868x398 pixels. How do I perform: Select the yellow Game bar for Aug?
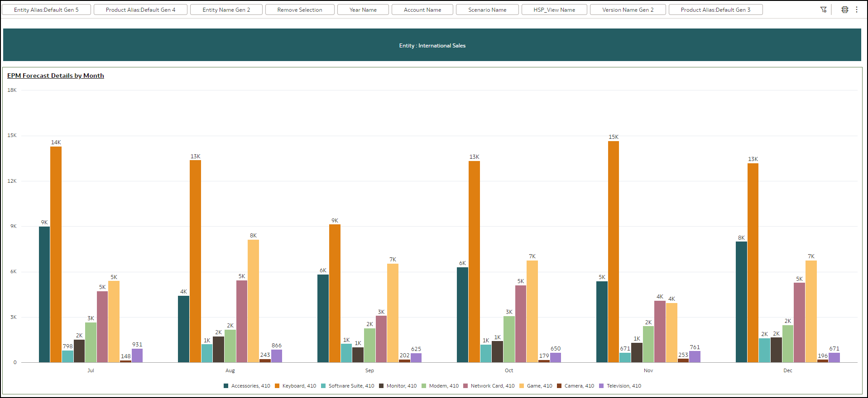pos(253,301)
